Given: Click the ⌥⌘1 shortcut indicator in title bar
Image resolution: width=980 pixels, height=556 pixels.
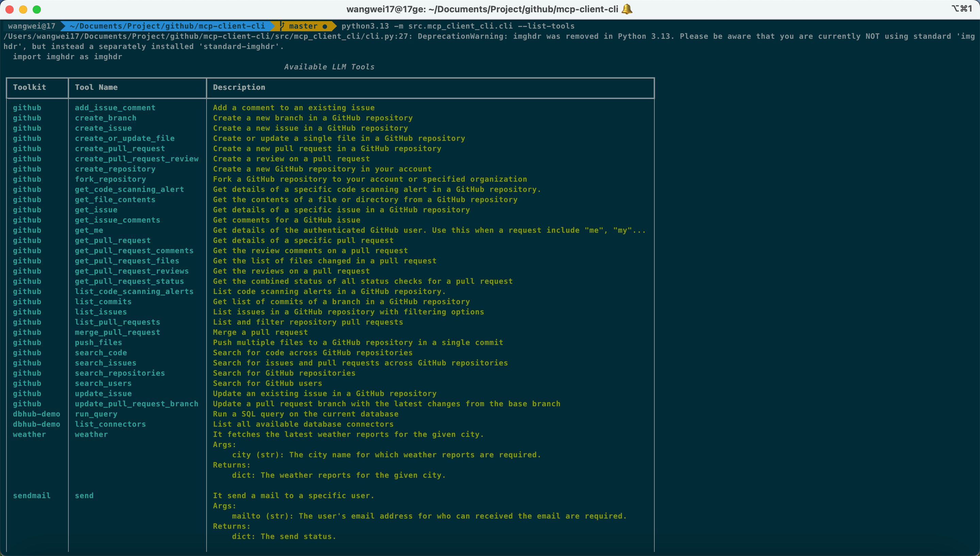Looking at the screenshot, I should click(961, 9).
